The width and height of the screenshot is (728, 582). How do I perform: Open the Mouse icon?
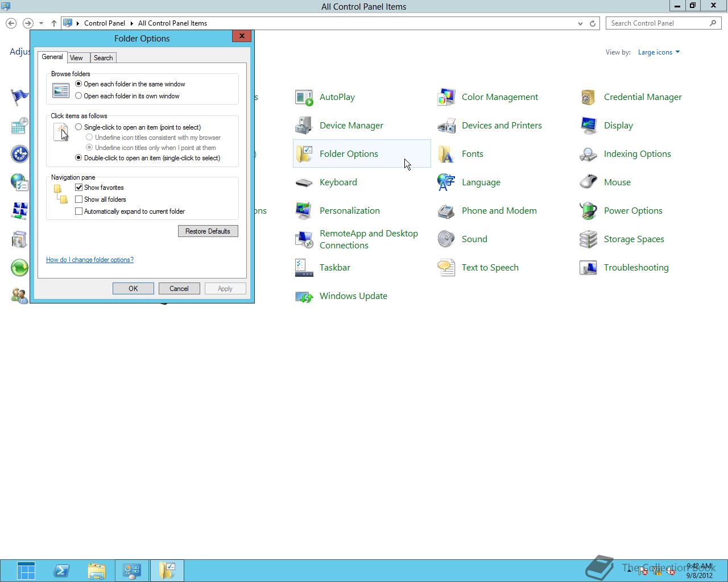(589, 182)
